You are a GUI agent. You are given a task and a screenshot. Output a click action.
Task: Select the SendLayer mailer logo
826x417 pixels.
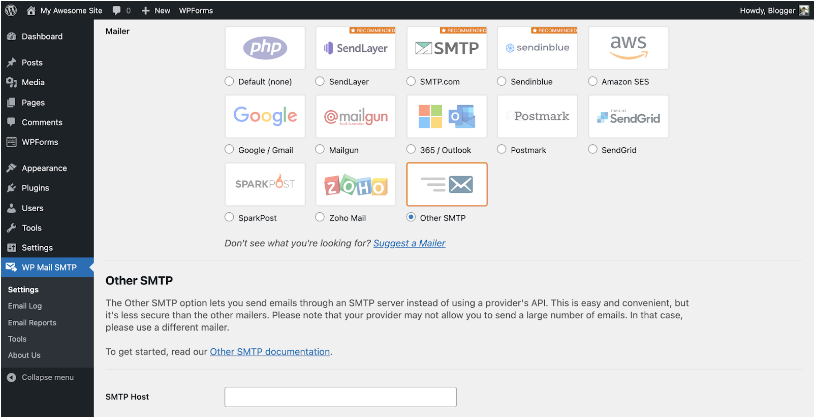(x=356, y=48)
